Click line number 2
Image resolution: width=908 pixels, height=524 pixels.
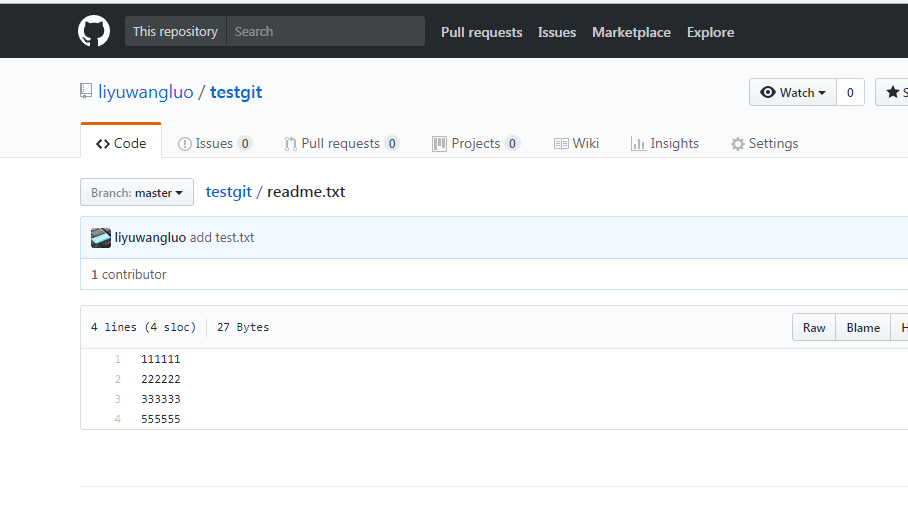118,379
